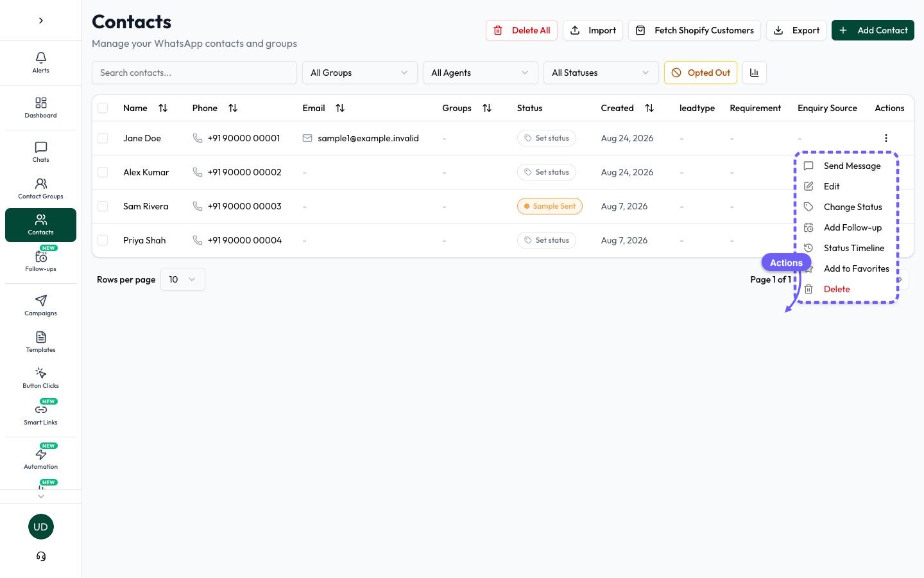This screenshot has height=578, width=924.
Task: Open Templates in the sidebar
Action: (x=40, y=342)
